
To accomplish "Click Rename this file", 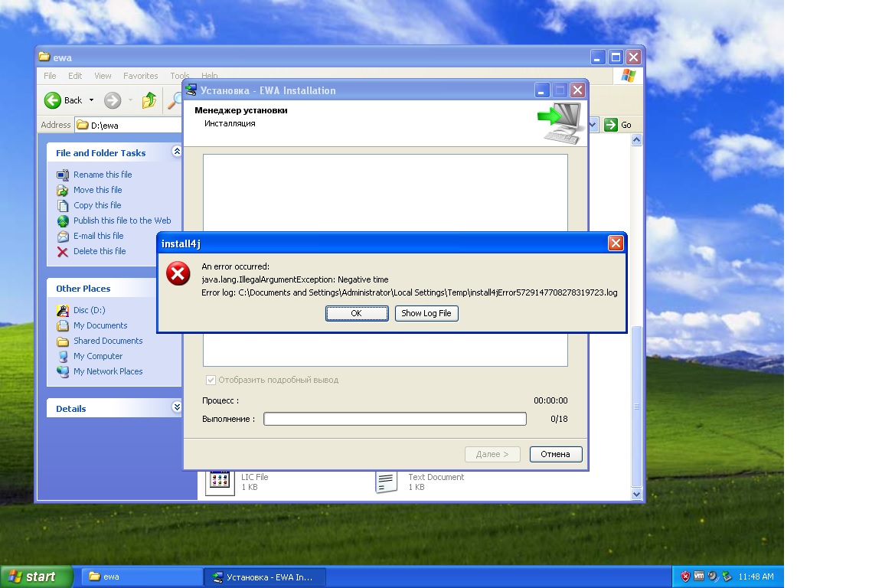I will 103,175.
